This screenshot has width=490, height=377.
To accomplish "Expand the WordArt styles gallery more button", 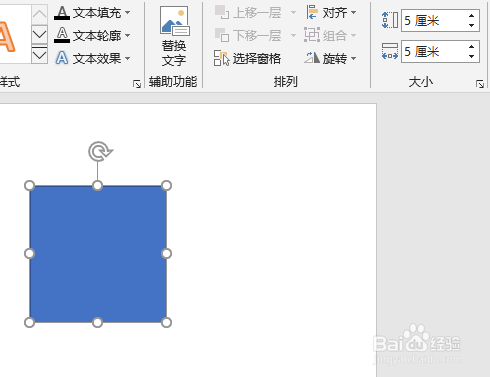I will 39,55.
